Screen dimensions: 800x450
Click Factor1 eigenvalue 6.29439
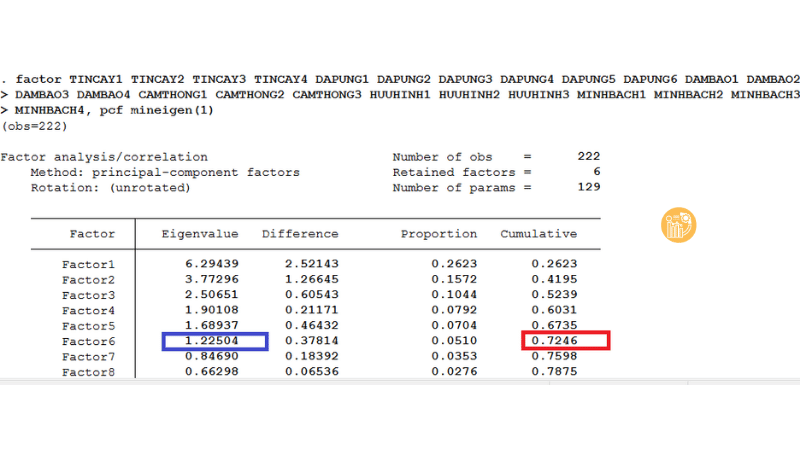208,264
